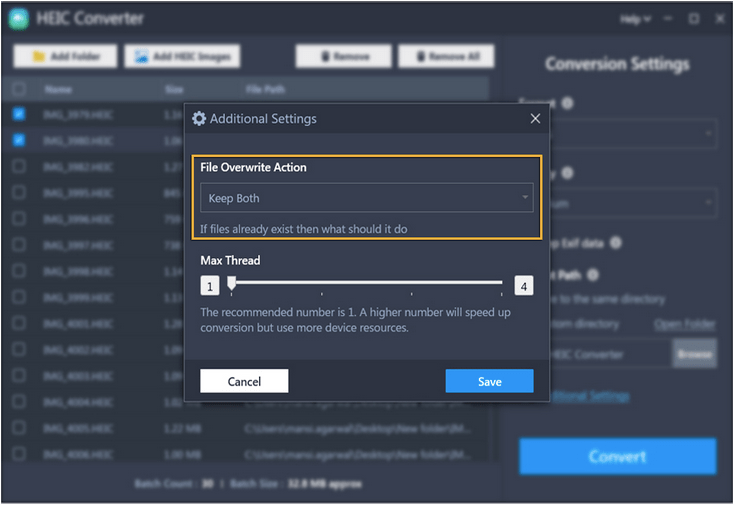Check the IMG_3997.HEIC checkbox
735x505 pixels.
pos(19,245)
